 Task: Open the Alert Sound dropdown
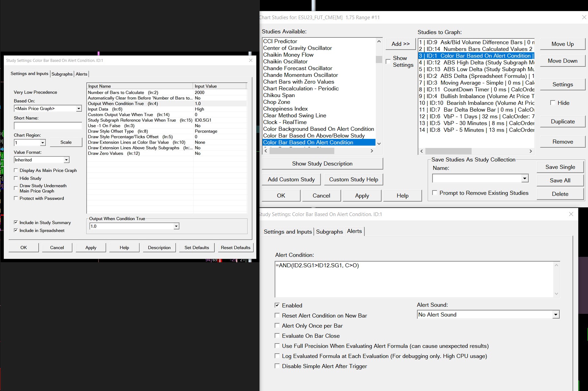click(x=556, y=314)
